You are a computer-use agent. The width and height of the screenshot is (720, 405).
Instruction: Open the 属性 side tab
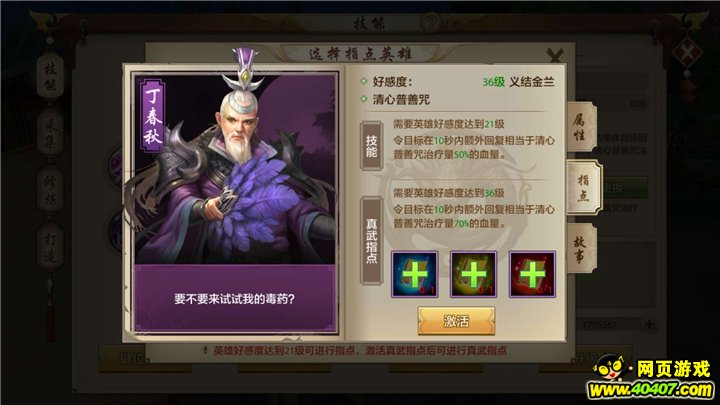(x=580, y=127)
